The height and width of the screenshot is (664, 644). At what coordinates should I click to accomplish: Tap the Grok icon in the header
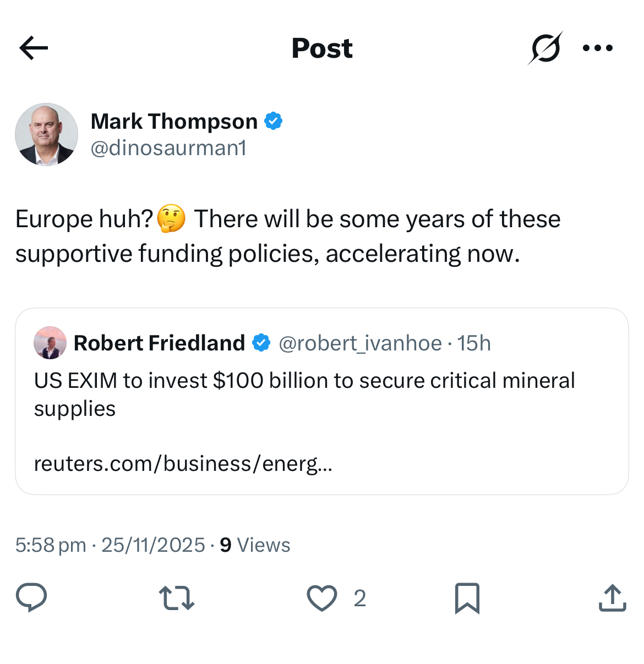545,48
